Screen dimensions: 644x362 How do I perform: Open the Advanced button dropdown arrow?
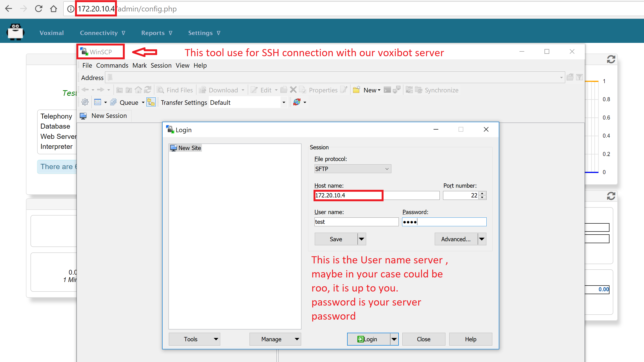click(482, 239)
